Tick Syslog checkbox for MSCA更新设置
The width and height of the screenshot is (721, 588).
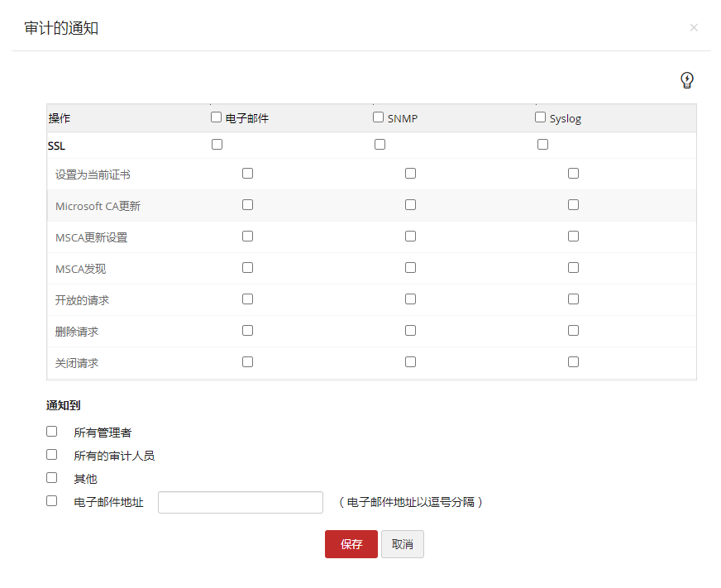click(x=574, y=237)
